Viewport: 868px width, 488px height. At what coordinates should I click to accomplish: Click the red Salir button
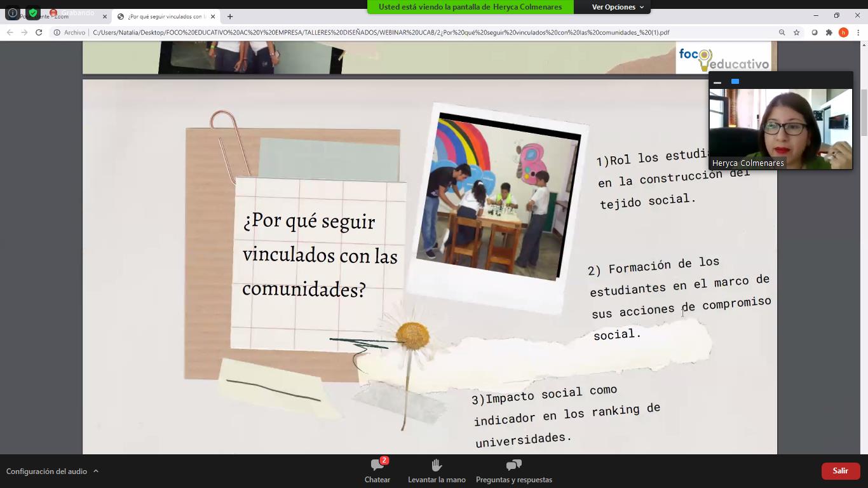point(840,471)
